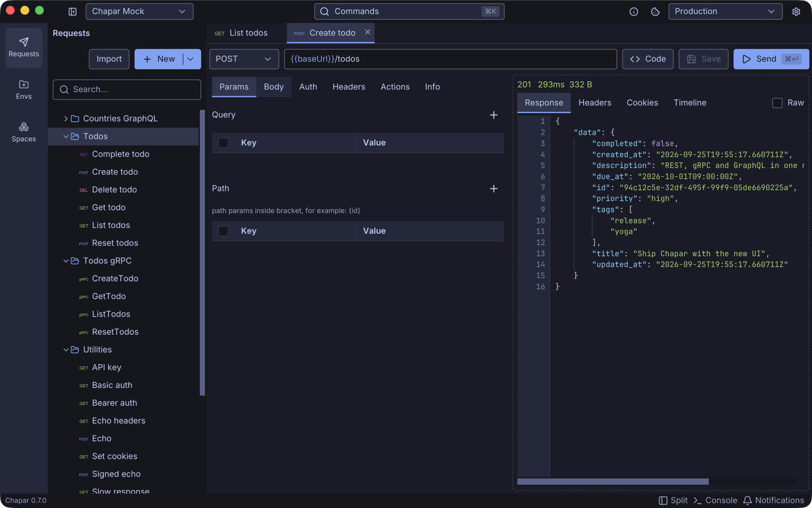Toggle the sidebar collapse icon
Screen dimensions: 812x508
coord(73,11)
